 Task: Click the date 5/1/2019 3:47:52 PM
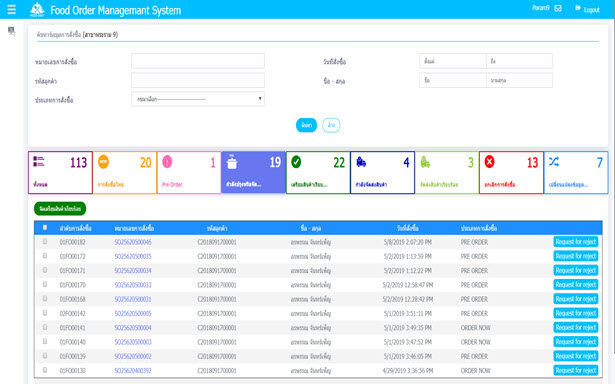click(x=408, y=342)
